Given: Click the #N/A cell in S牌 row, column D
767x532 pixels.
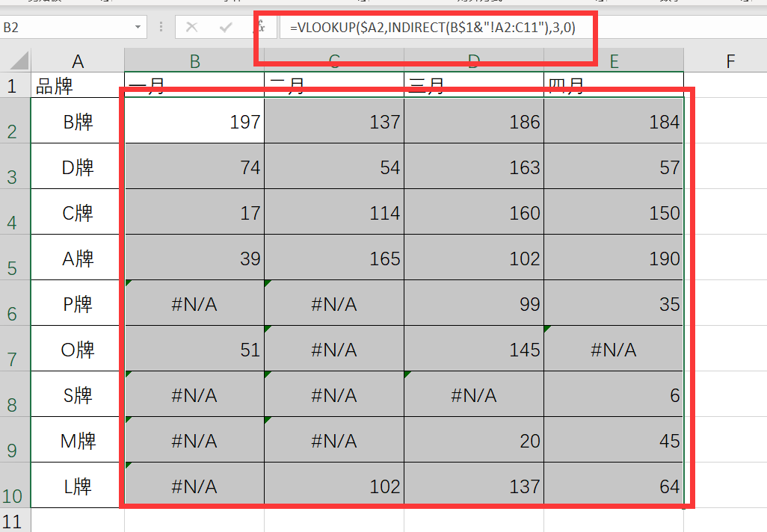Looking at the screenshot, I should pos(474,394).
